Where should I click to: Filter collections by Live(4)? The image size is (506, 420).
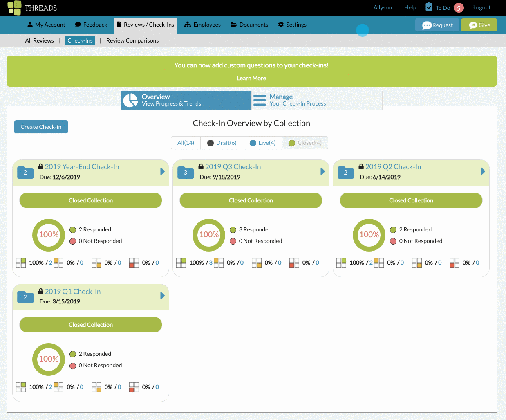(262, 143)
